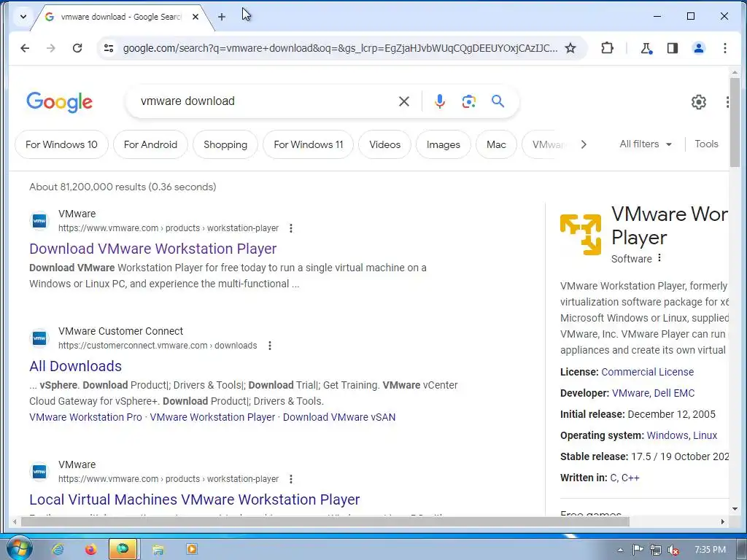The image size is (747, 560).
Task: Open more options beside Software label
Action: coord(659,258)
